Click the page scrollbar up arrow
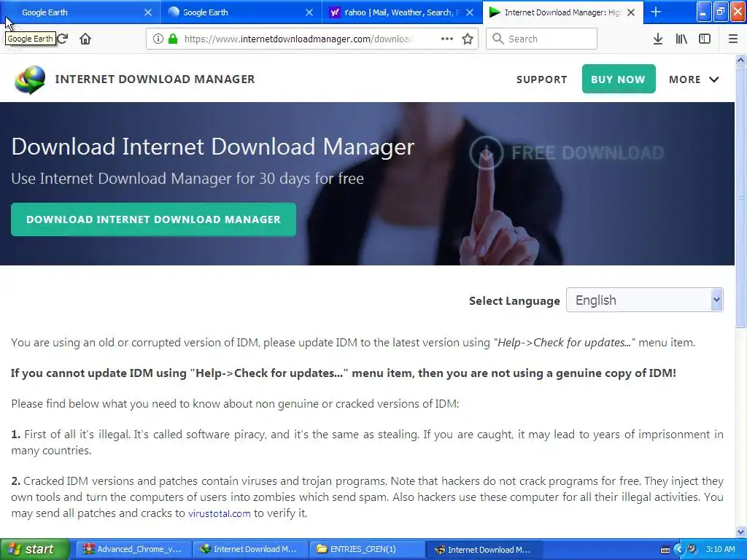Screen dimensions: 747x560 (740, 60)
